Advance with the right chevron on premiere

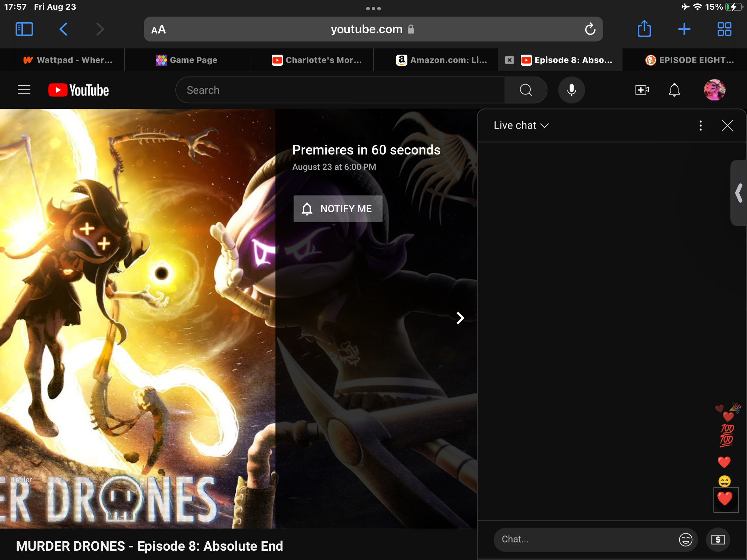pos(460,318)
